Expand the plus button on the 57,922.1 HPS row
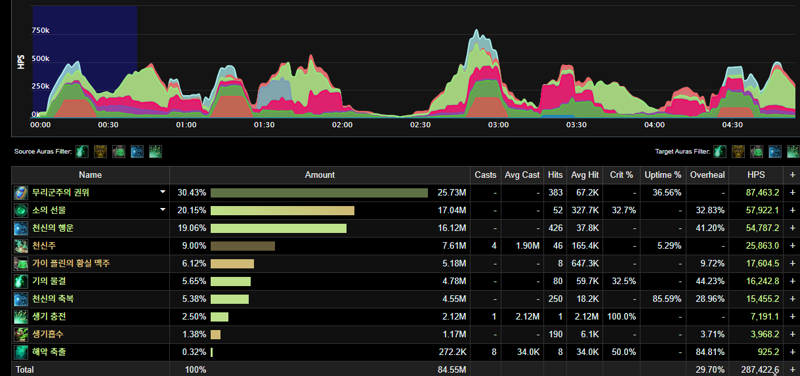Viewport: 800px width, 376px height. click(x=792, y=210)
